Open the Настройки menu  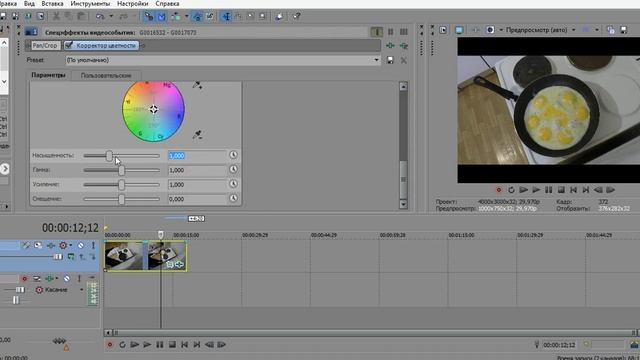click(x=133, y=4)
